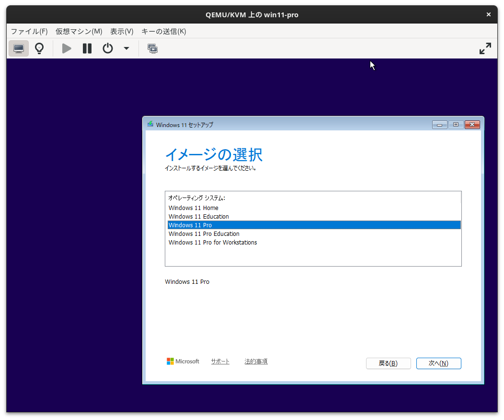Open the 表示(V) menu
The width and height of the screenshot is (504, 420).
pyautogui.click(x=121, y=31)
